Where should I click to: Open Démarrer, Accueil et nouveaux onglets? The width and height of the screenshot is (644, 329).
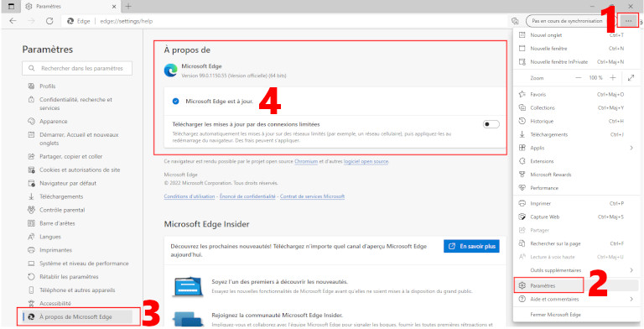79,139
